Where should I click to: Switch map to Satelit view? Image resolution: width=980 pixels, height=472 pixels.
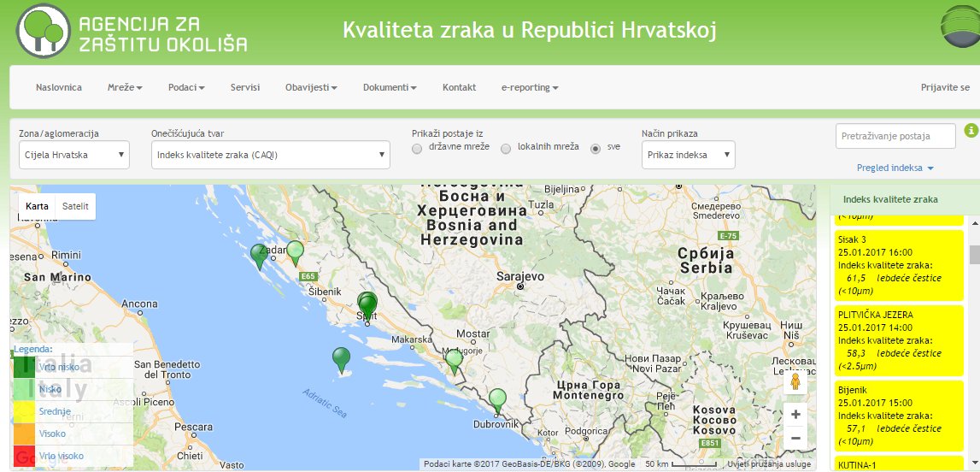[76, 206]
